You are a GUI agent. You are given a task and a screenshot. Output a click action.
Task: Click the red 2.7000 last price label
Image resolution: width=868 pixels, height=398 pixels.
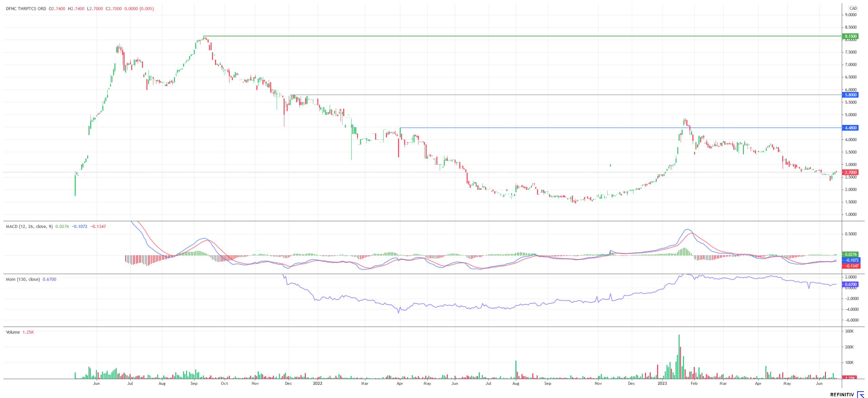coord(850,172)
